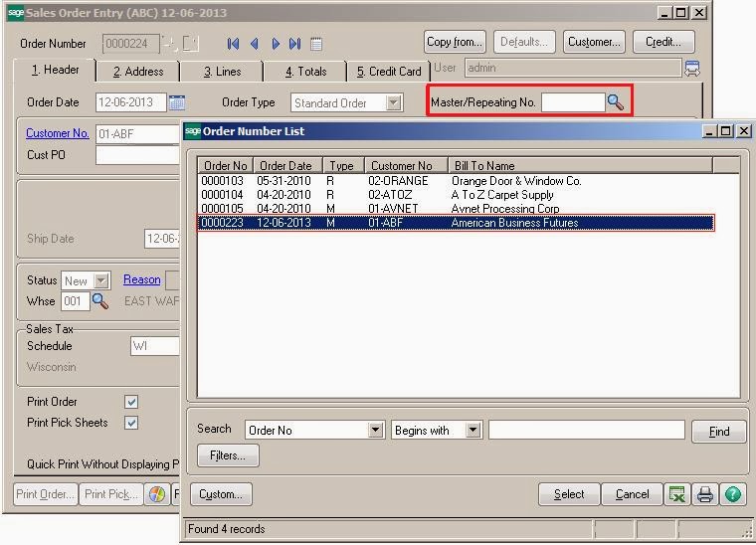The width and height of the screenshot is (756, 545).
Task: Switch to 5. Credit Card tab
Action: [389, 72]
